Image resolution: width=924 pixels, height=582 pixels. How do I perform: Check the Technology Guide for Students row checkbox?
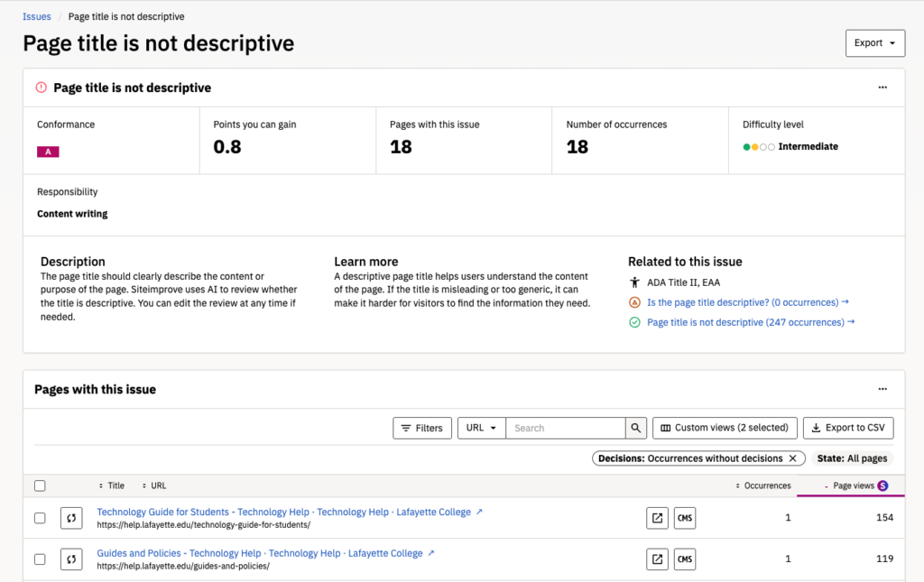(40, 518)
